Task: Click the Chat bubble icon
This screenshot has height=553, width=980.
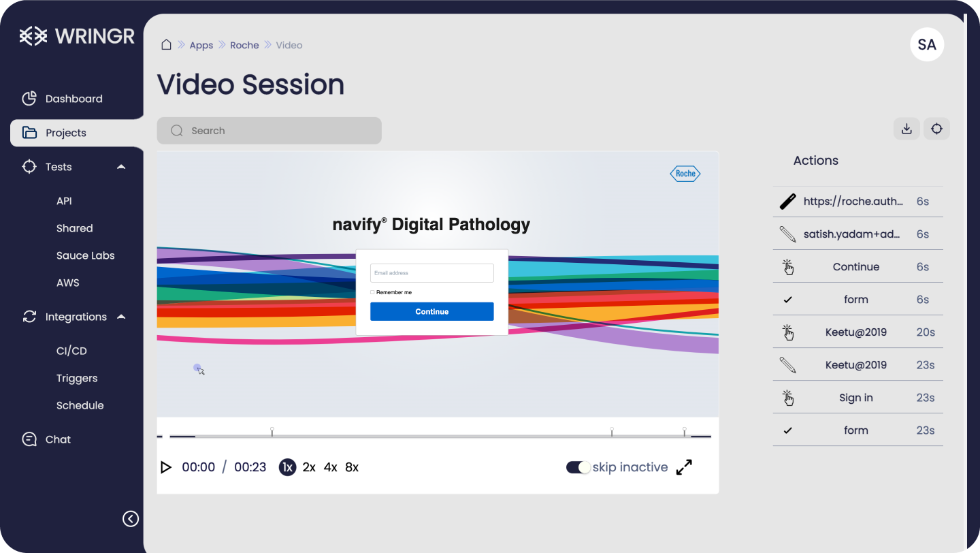Action: 29,439
